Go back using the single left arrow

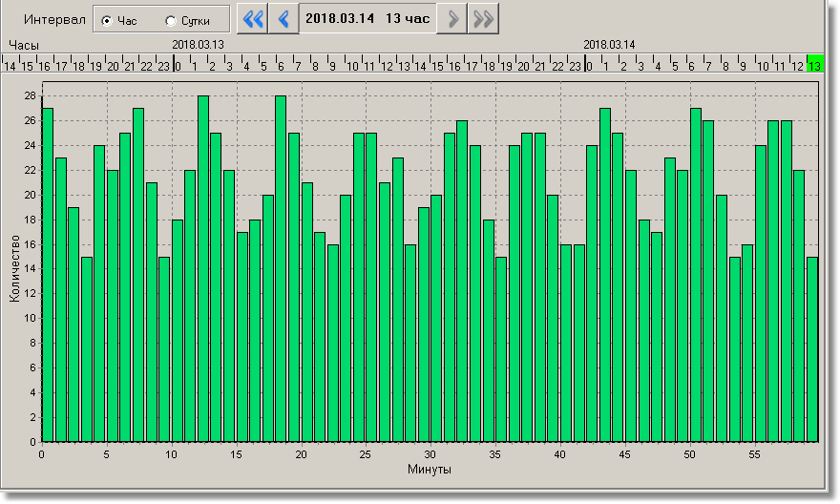tap(283, 19)
